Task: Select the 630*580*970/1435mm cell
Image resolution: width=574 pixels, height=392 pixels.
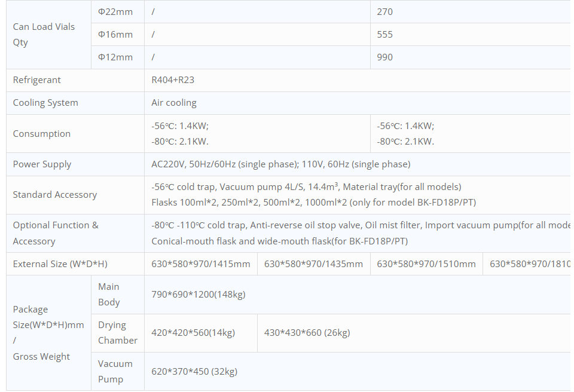Action: point(313,264)
